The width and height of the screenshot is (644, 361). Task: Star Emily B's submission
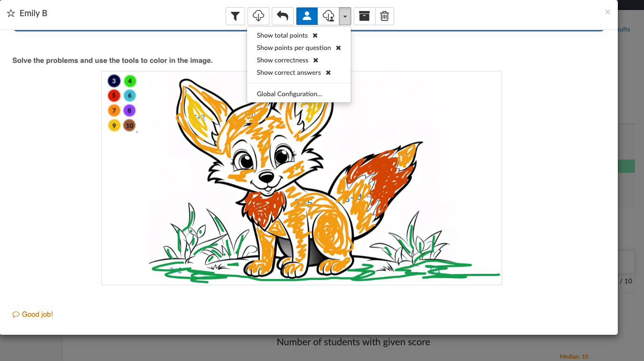pos(11,13)
